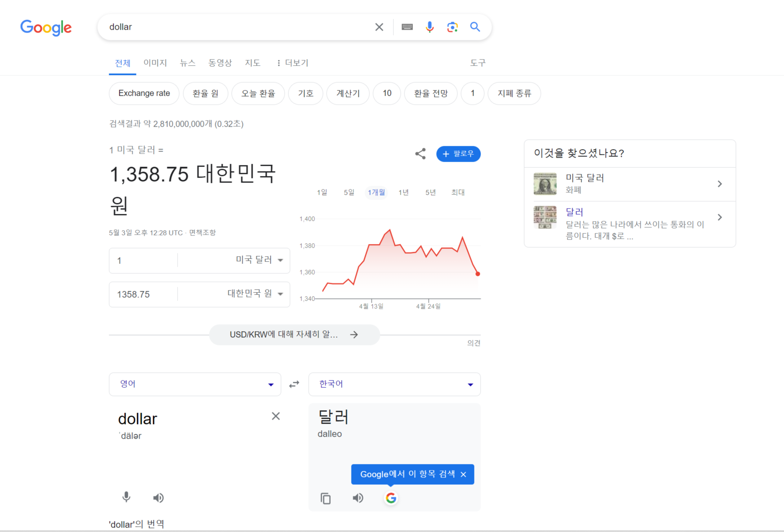Clear the search box with X
The height and width of the screenshot is (532, 784).
379,27
